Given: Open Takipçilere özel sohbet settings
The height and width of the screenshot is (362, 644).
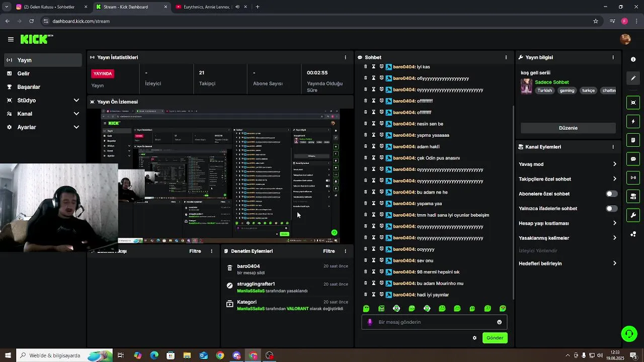Looking at the screenshot, I should tap(568, 179).
